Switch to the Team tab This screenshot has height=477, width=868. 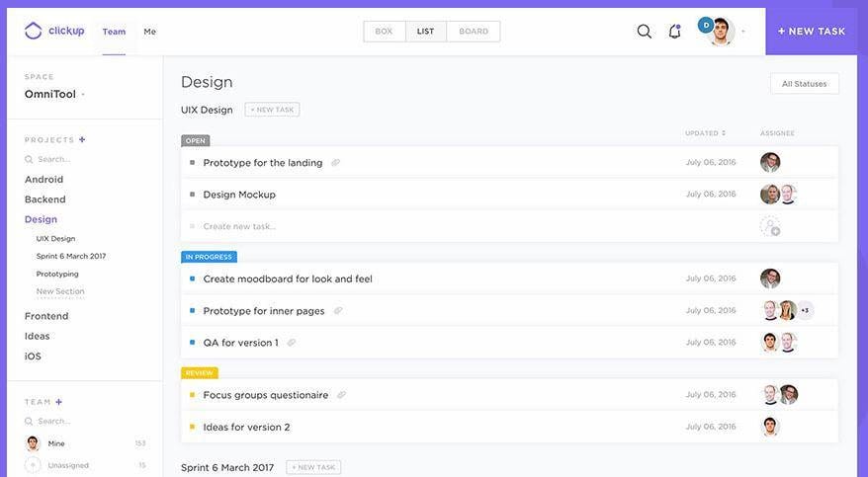(114, 32)
